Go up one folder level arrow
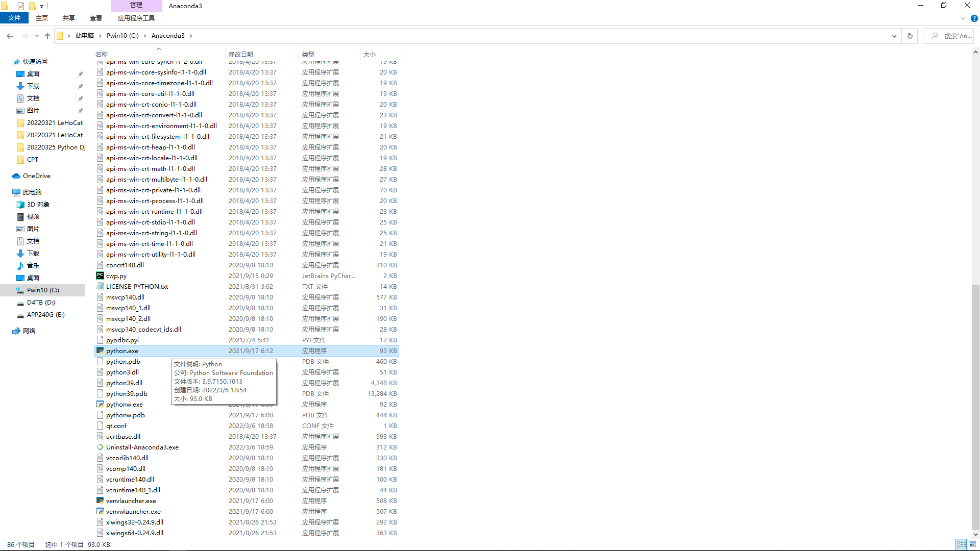This screenshot has height=551, width=980. tap(47, 36)
